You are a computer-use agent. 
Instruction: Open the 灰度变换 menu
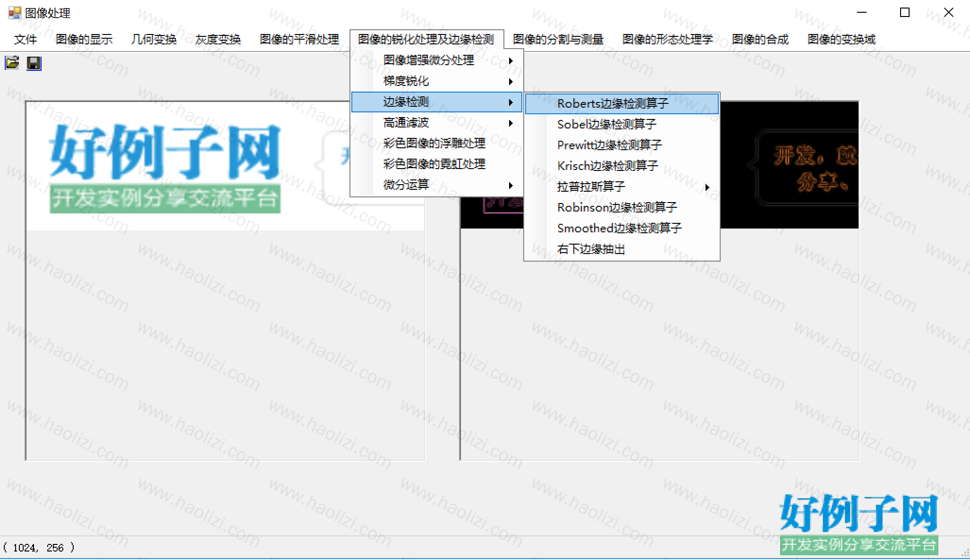[218, 39]
